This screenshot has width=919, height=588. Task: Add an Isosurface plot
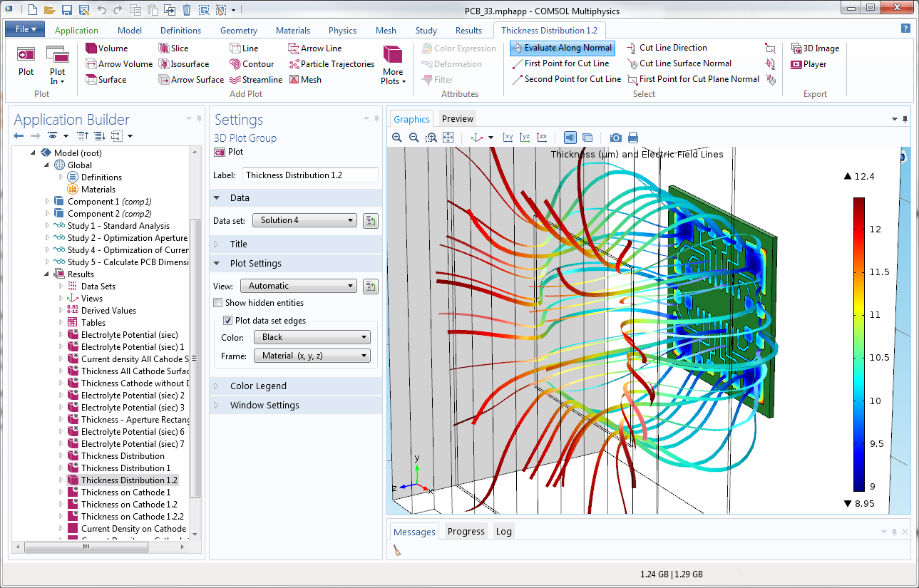click(x=185, y=63)
